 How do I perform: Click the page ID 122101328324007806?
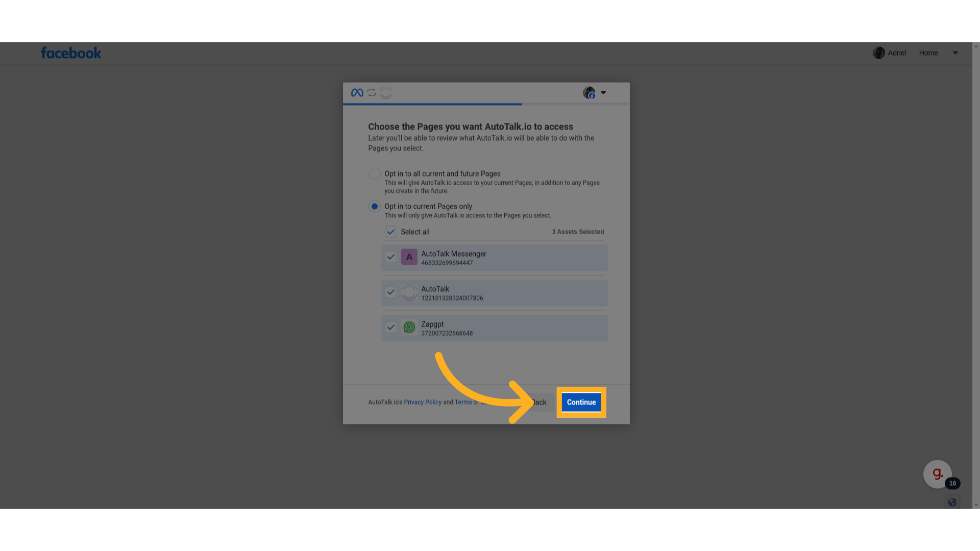click(452, 298)
